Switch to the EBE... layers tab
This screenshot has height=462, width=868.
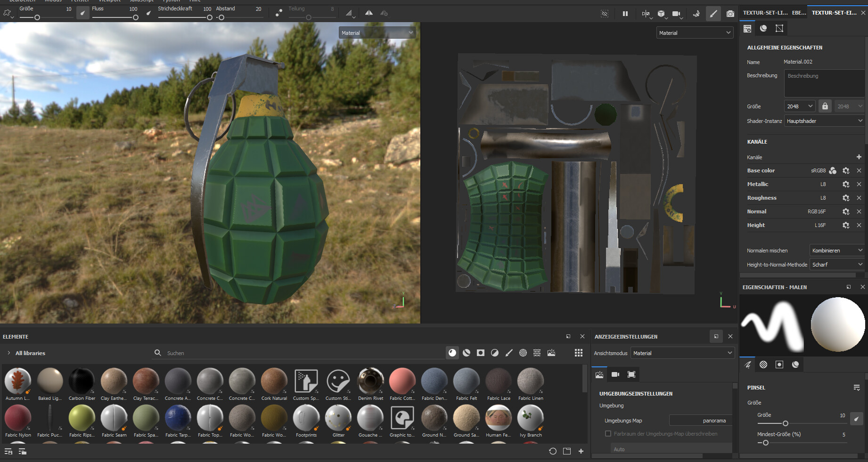[799, 13]
